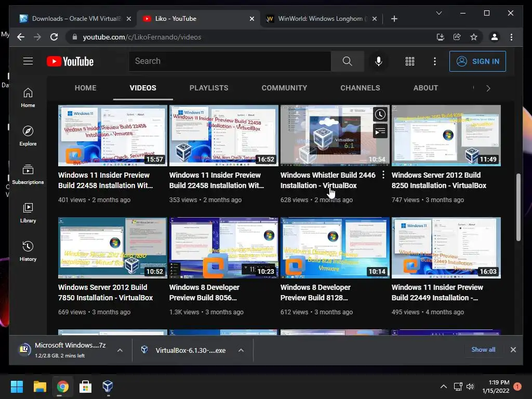Open Windows Server 2012 Build 8250 title
Viewport: 532px width, 399px height.
click(438, 180)
